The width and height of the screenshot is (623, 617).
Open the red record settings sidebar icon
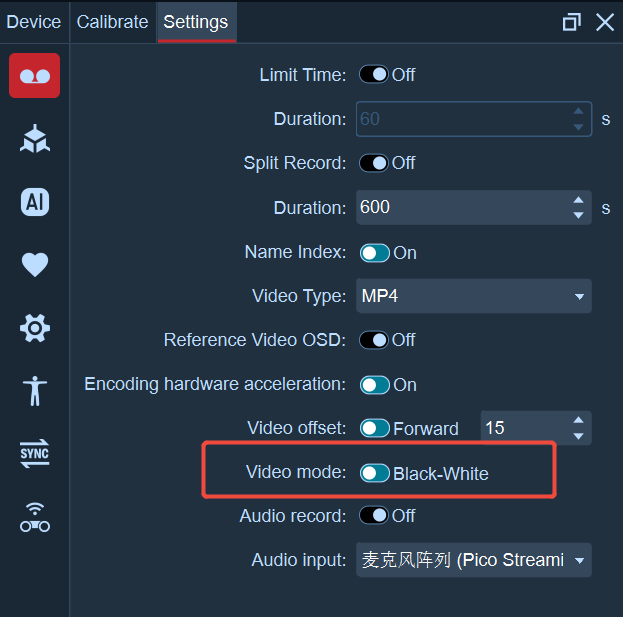click(35, 75)
